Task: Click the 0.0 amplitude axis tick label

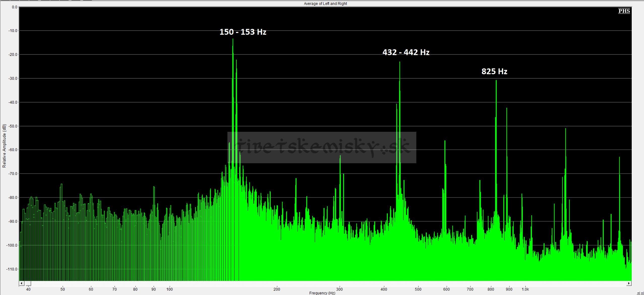Action: [15, 7]
